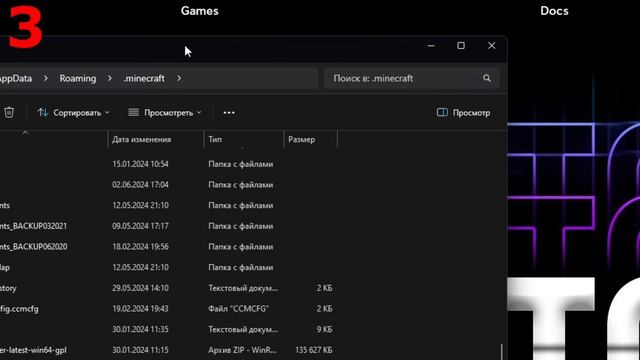Click the trash delete icon in toolbar
Image resolution: width=640 pixels, height=360 pixels.
9,112
